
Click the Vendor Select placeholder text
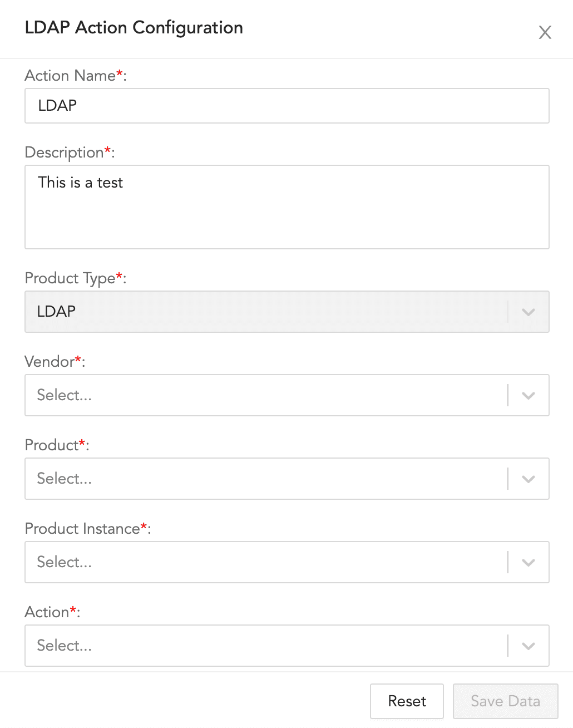pos(64,395)
